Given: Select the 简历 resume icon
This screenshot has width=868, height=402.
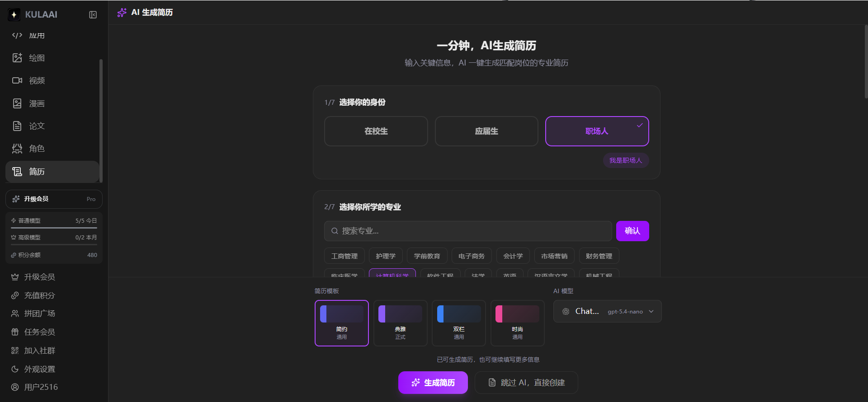Looking at the screenshot, I should pyautogui.click(x=17, y=172).
